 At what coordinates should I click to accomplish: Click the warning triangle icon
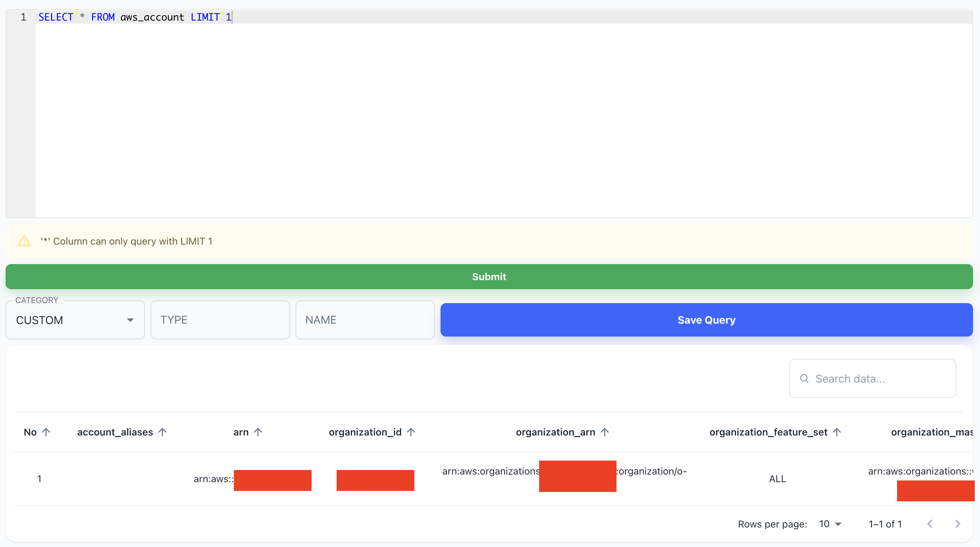tap(24, 241)
